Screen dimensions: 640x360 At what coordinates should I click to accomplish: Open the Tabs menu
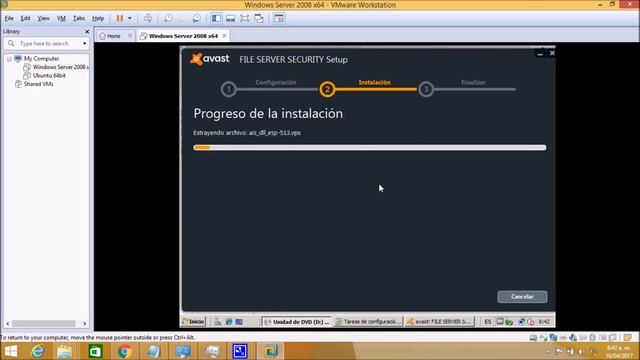coord(79,18)
